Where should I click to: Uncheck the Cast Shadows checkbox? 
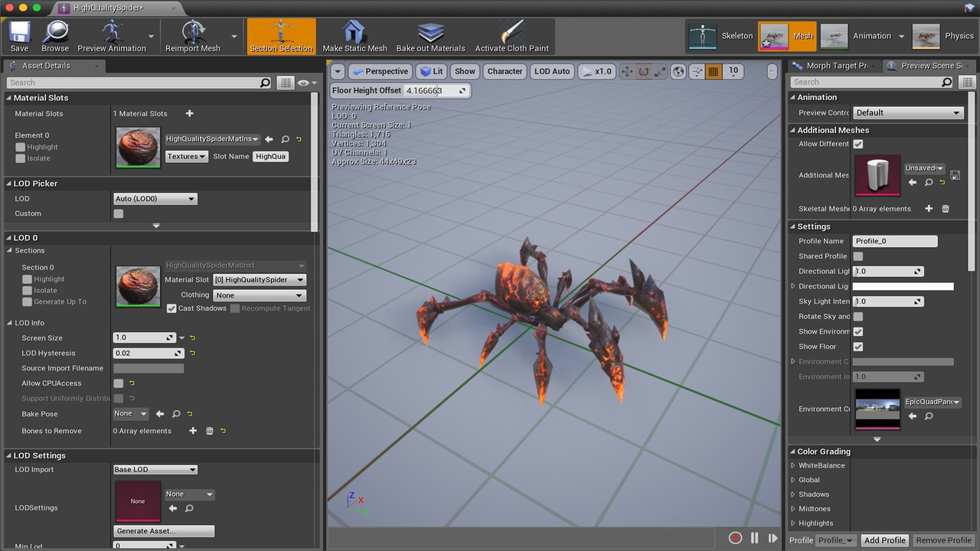171,308
